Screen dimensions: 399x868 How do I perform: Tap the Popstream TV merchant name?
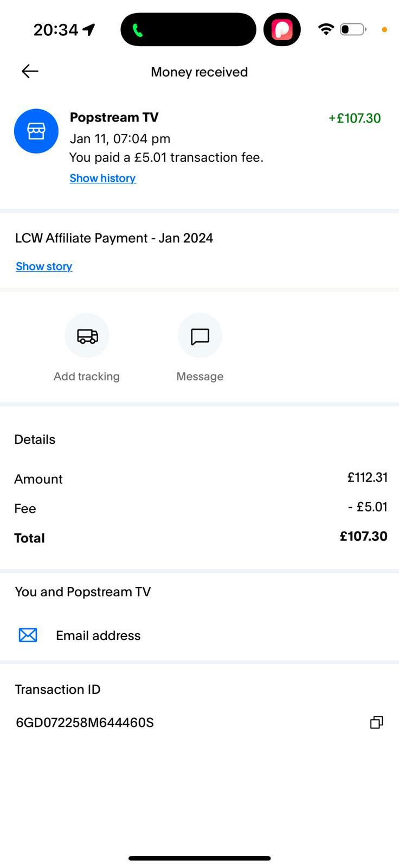[114, 117]
